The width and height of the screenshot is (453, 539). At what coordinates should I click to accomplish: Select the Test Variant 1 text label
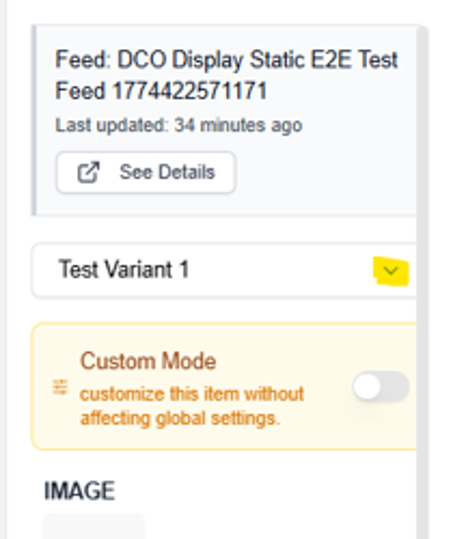(124, 269)
